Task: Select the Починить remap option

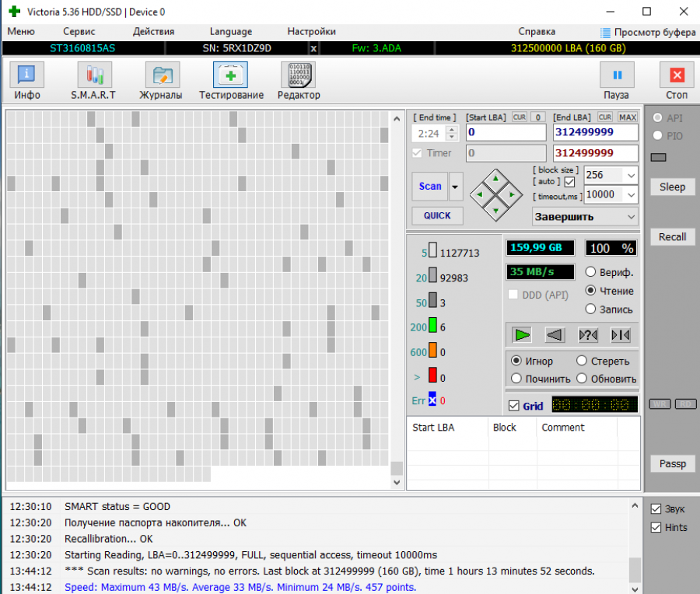Action: click(516, 379)
